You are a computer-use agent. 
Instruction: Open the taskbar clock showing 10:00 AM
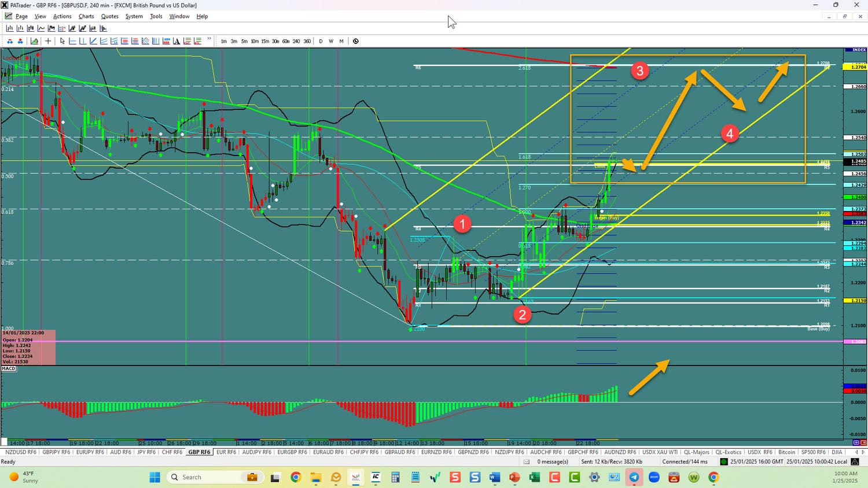pyautogui.click(x=845, y=477)
